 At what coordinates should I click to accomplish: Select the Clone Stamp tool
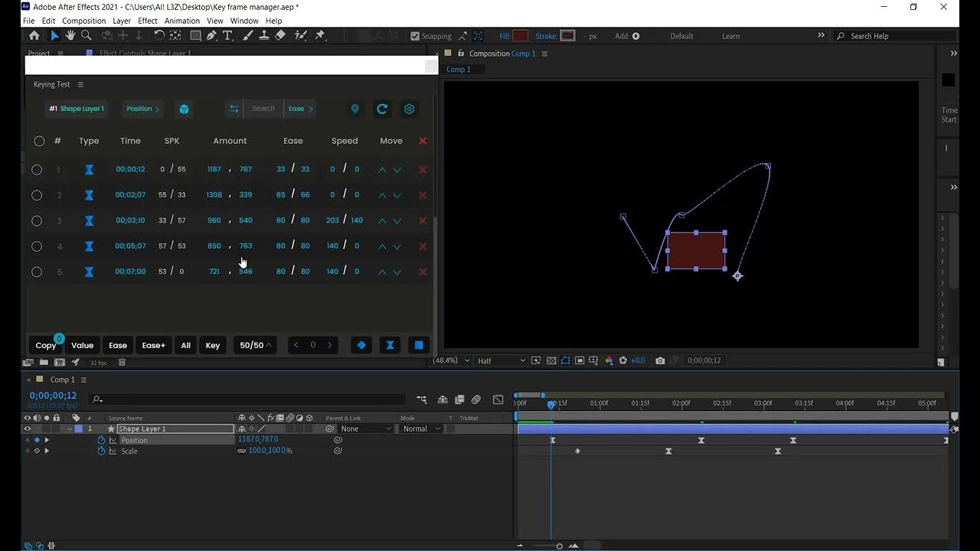pos(264,36)
